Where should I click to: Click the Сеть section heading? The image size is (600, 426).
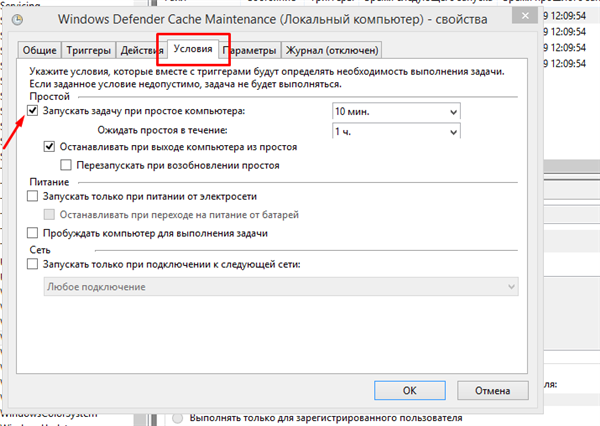[x=40, y=250]
